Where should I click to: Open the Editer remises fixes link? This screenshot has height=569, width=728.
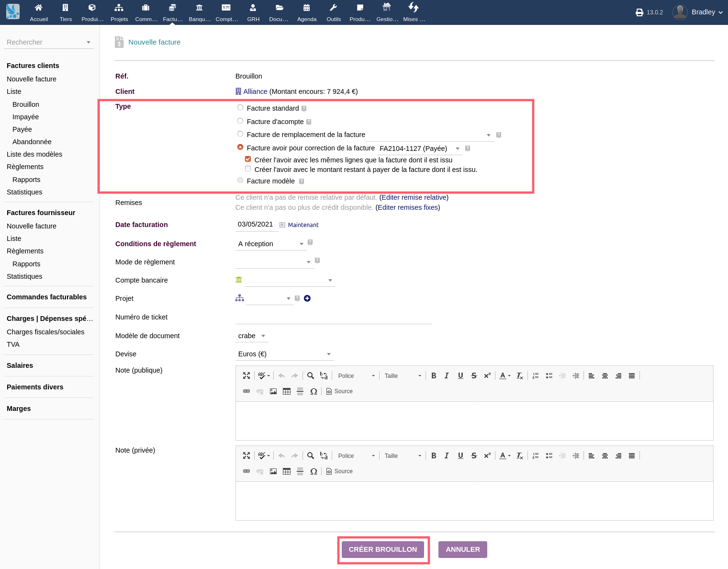click(407, 207)
